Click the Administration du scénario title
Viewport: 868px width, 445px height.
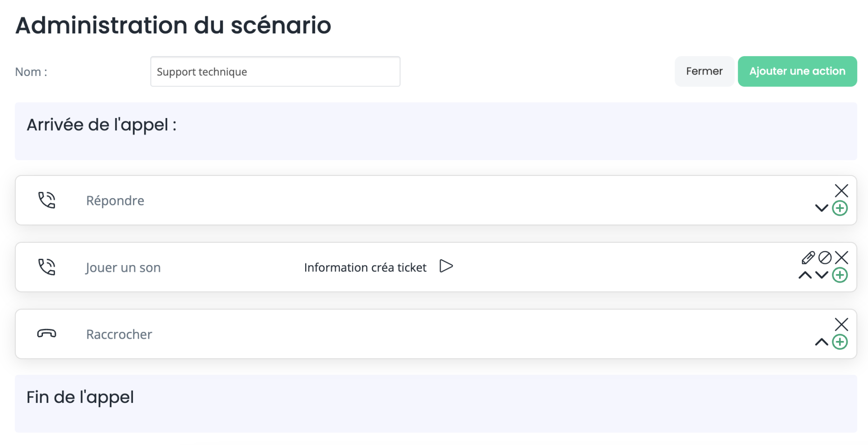[x=173, y=25]
